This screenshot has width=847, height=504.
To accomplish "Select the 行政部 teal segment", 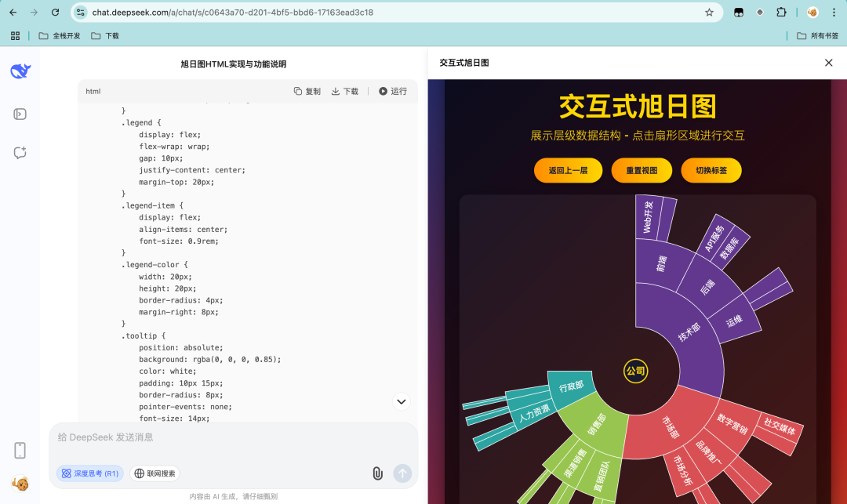I will point(571,387).
